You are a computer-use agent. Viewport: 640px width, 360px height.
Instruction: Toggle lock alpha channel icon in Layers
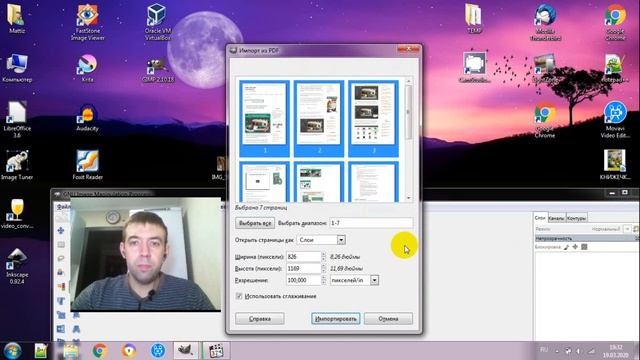coord(584,247)
